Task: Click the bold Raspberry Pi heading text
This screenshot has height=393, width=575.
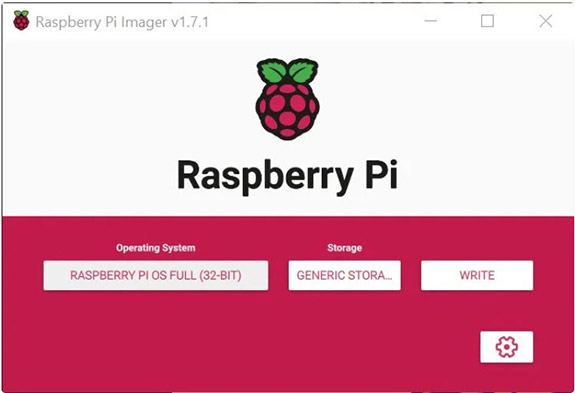Action: 288,177
